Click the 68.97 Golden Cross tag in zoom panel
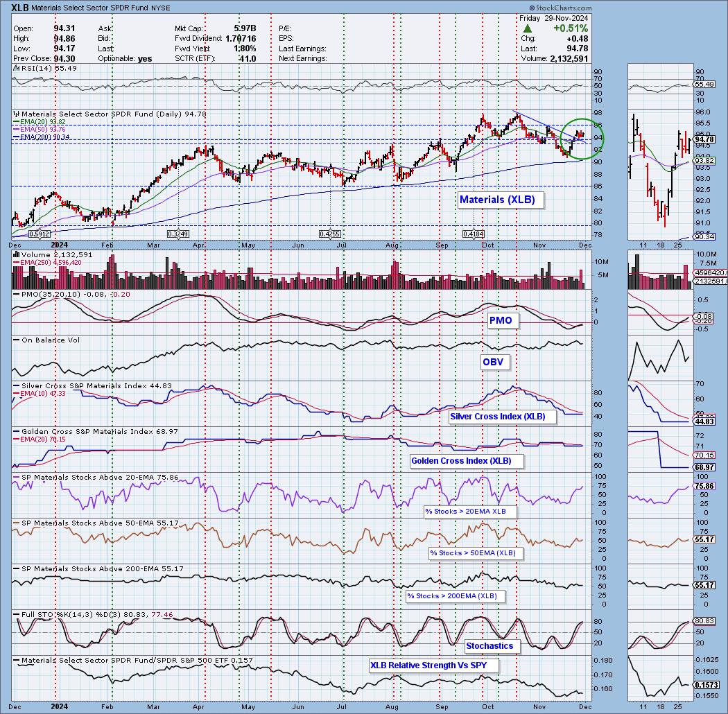This screenshot has width=728, height=714. tap(705, 467)
